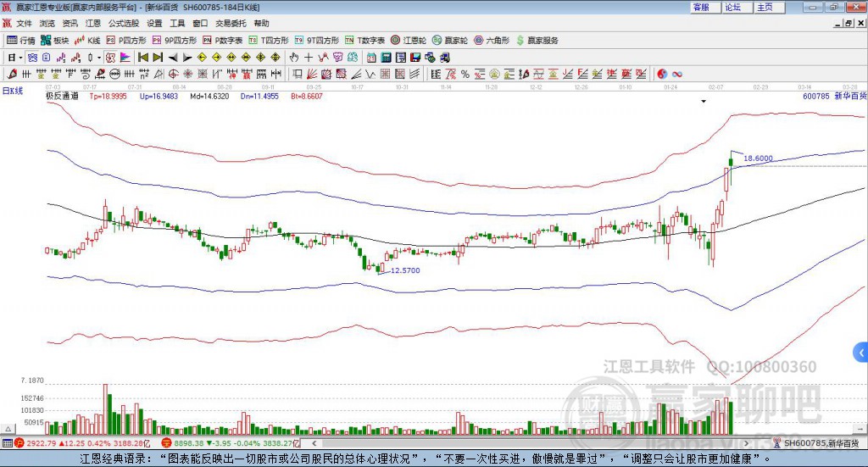
Task: Select the percent % tool
Action: coord(465,74)
